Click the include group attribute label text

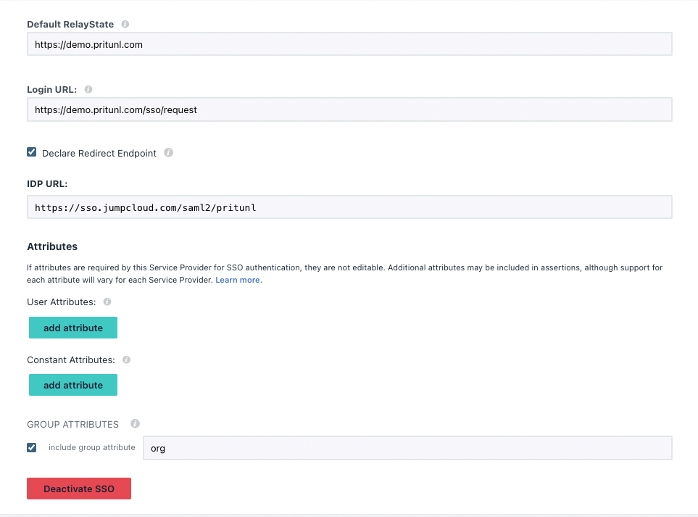pos(91,447)
